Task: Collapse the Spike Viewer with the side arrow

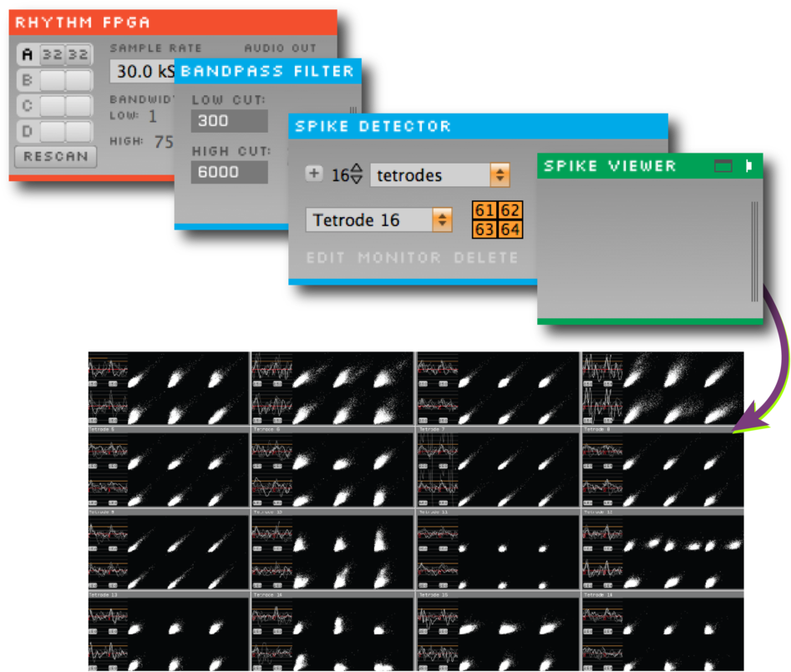Action: point(748,166)
